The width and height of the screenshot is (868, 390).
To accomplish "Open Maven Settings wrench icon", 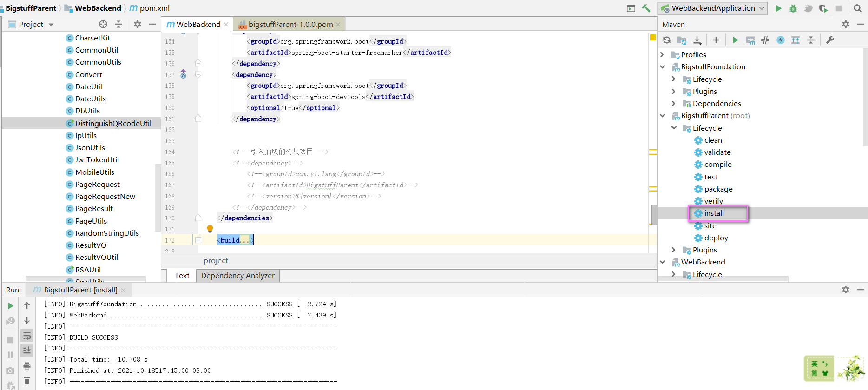I will click(830, 40).
